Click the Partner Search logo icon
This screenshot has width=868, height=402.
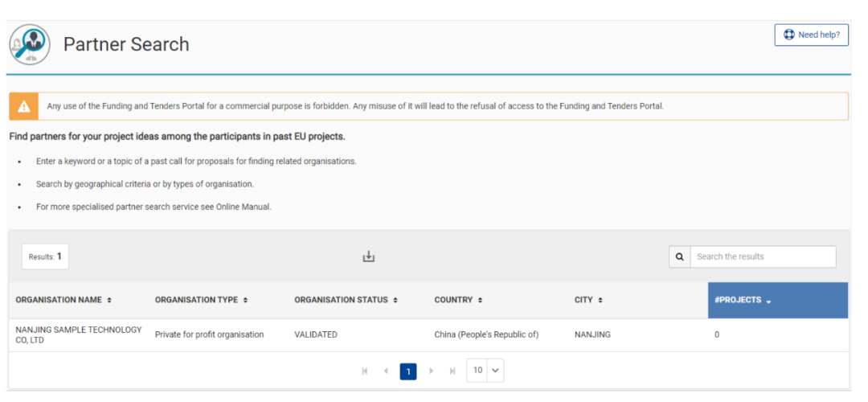pos(30,44)
